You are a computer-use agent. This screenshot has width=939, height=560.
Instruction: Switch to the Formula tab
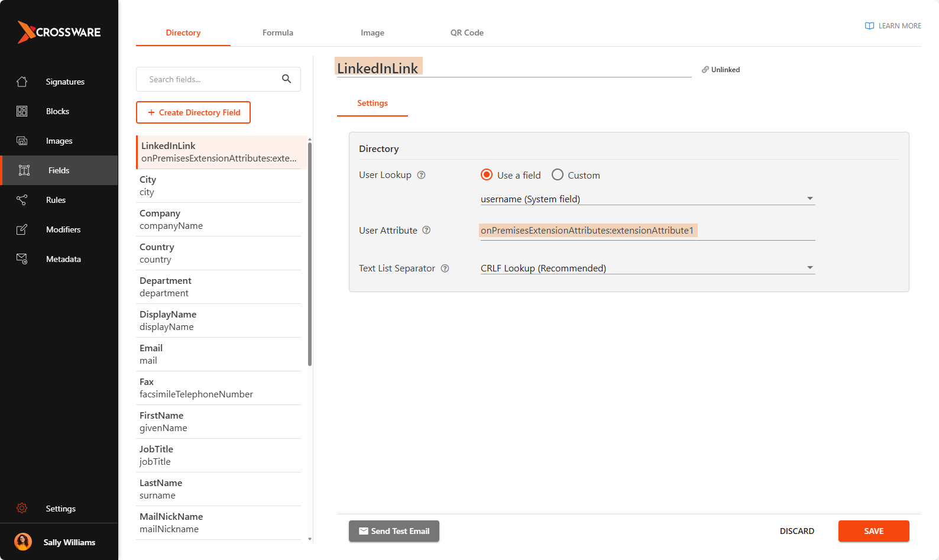tap(278, 33)
